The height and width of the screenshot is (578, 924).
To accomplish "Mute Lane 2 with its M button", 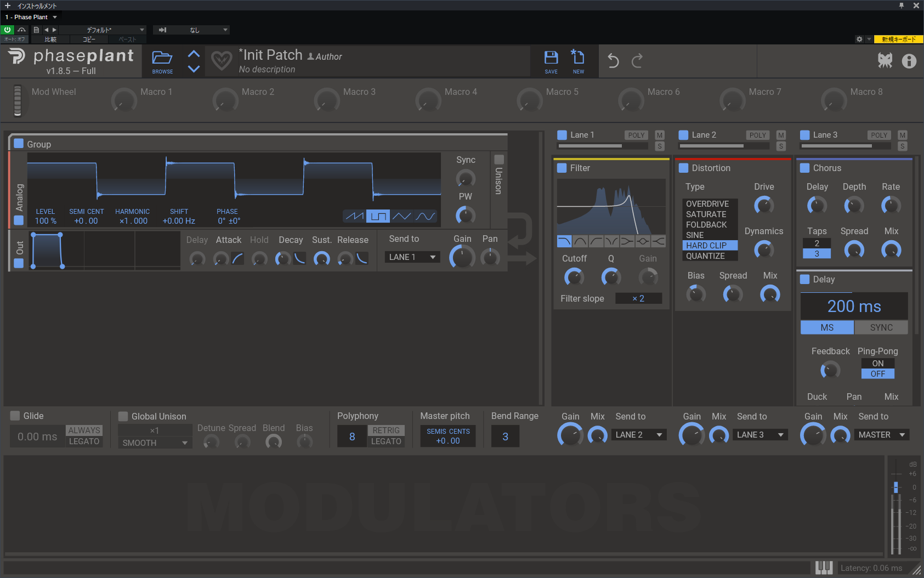I will pos(781,135).
